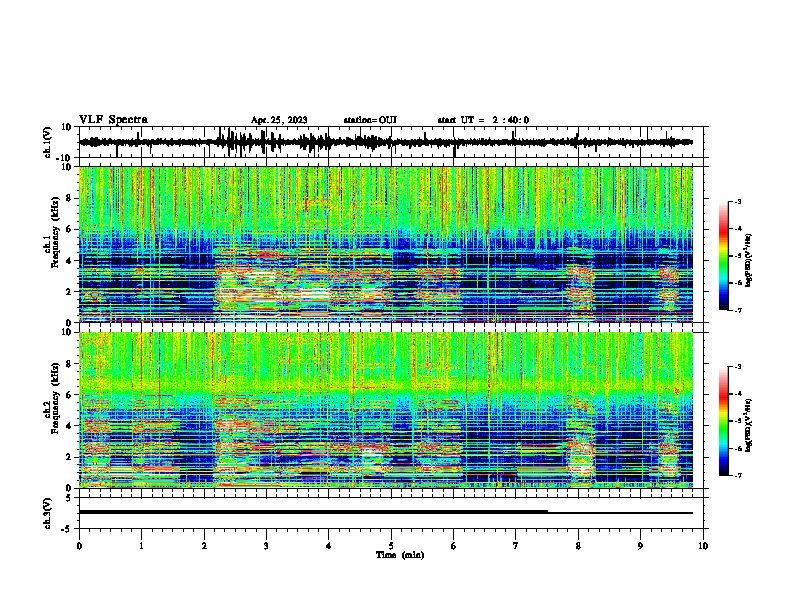792x612 pixels.
Task: Click time axis tick label "3"
Action: coord(266,546)
